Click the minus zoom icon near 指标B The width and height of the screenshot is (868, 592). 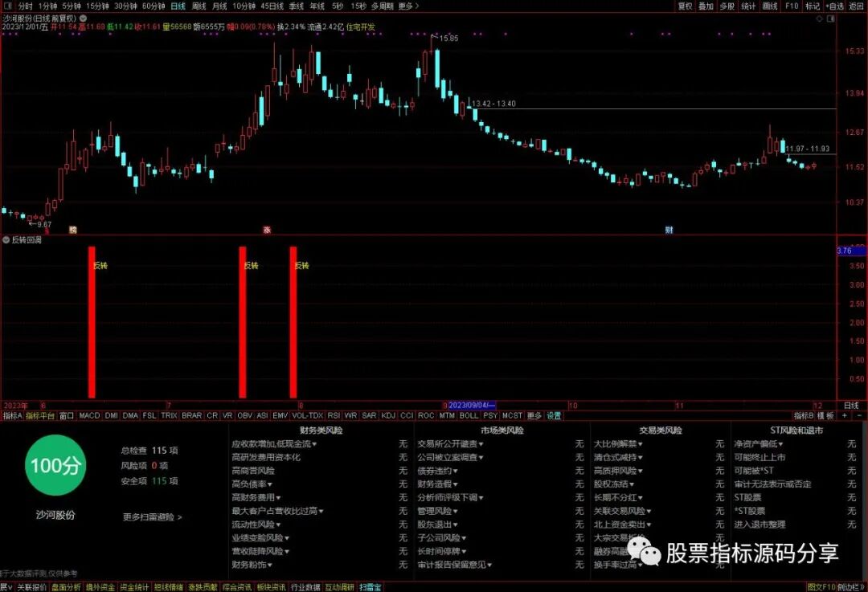pos(859,415)
